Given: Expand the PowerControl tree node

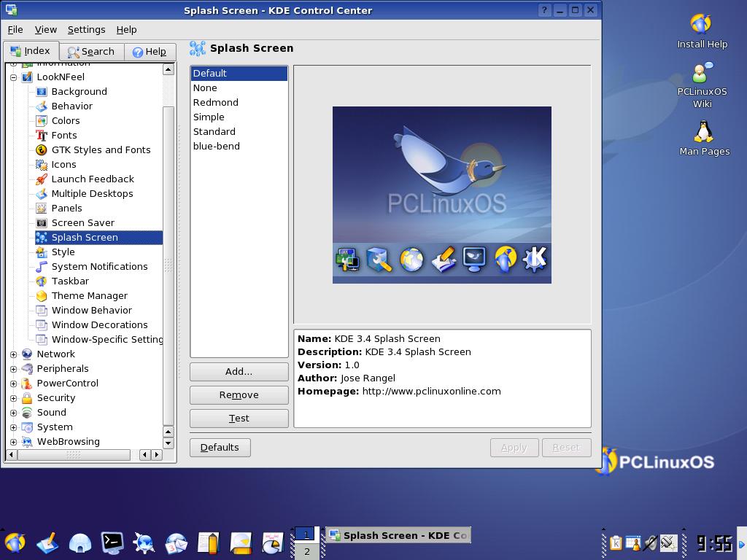Looking at the screenshot, I should pyautogui.click(x=13, y=384).
